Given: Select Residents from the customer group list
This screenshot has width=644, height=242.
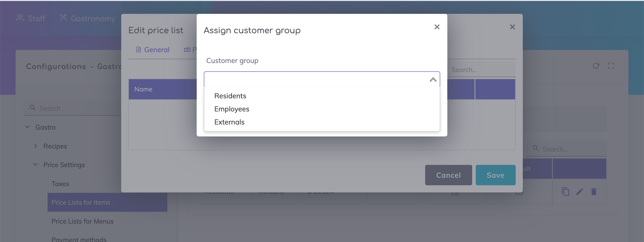Looking at the screenshot, I should (x=230, y=96).
